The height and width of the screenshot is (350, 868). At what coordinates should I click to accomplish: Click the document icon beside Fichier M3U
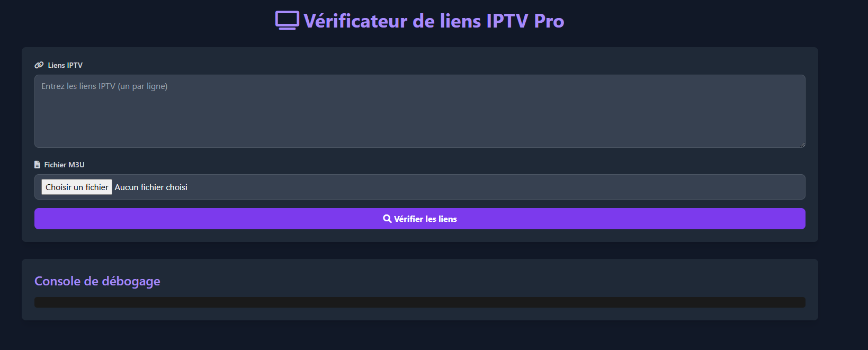pyautogui.click(x=37, y=165)
